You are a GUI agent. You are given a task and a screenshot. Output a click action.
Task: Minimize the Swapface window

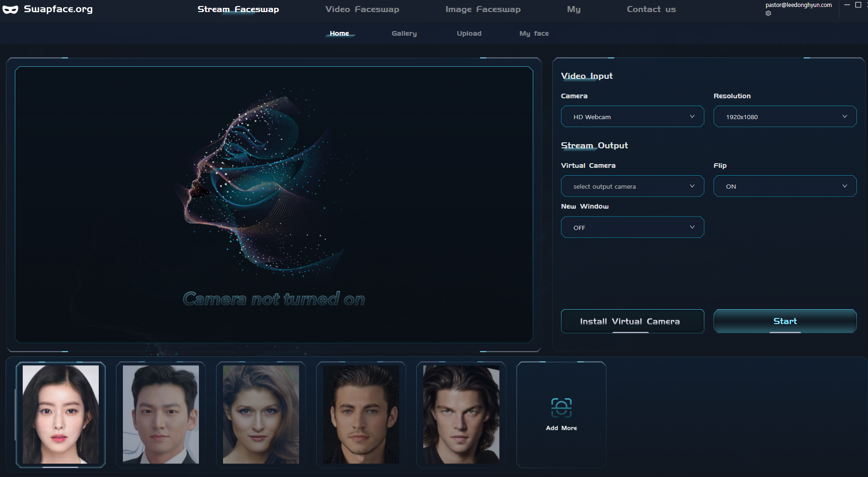(847, 5)
